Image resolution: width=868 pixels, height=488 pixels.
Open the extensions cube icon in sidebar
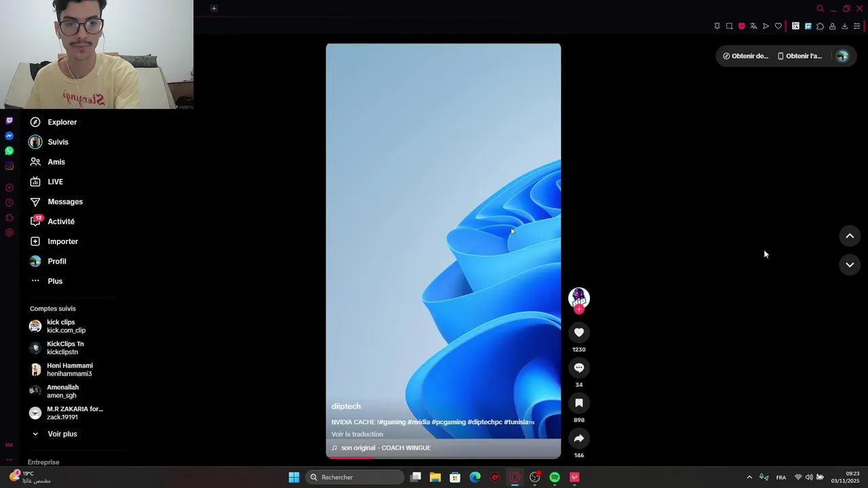[x=9, y=218]
